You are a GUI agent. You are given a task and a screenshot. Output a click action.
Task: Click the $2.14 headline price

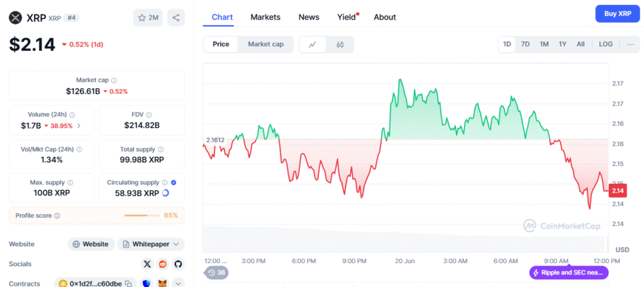coord(32,45)
